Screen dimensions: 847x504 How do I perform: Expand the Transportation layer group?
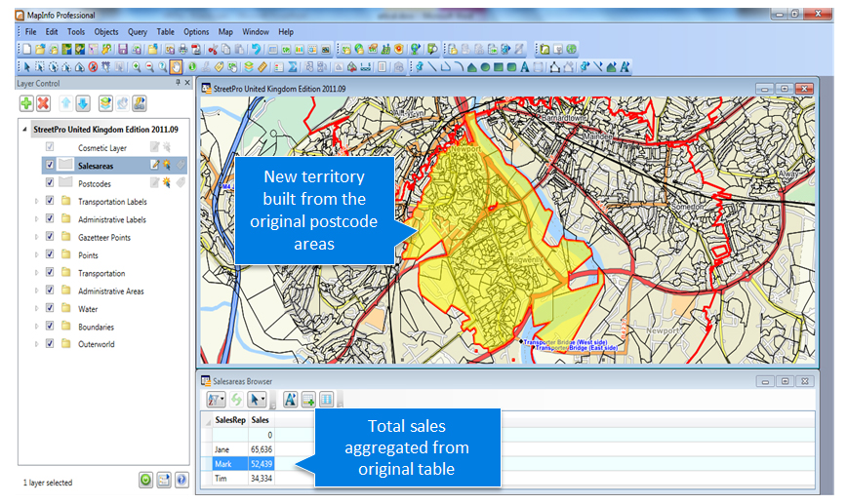[x=37, y=273]
